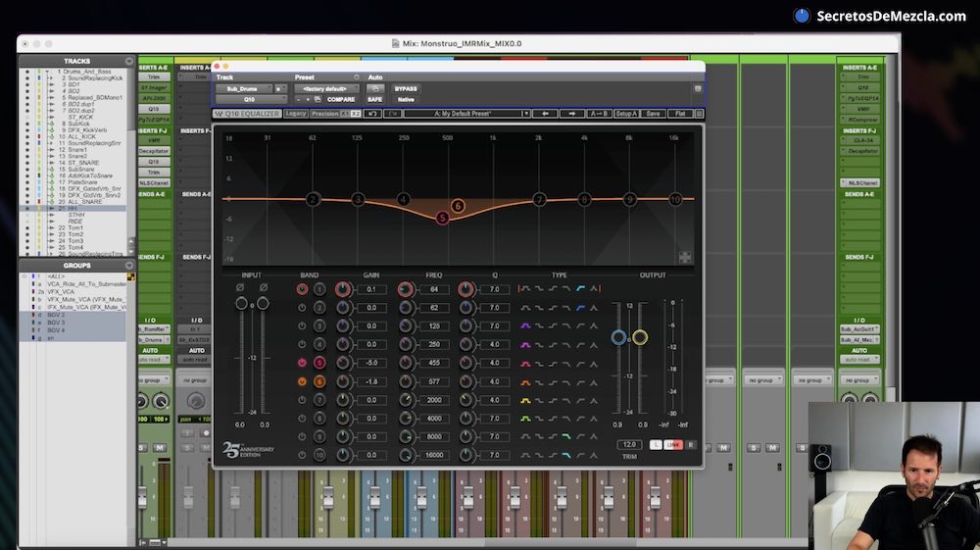Select VFX_VCA group in Groups list
The height and width of the screenshot is (550, 980).
(x=61, y=291)
